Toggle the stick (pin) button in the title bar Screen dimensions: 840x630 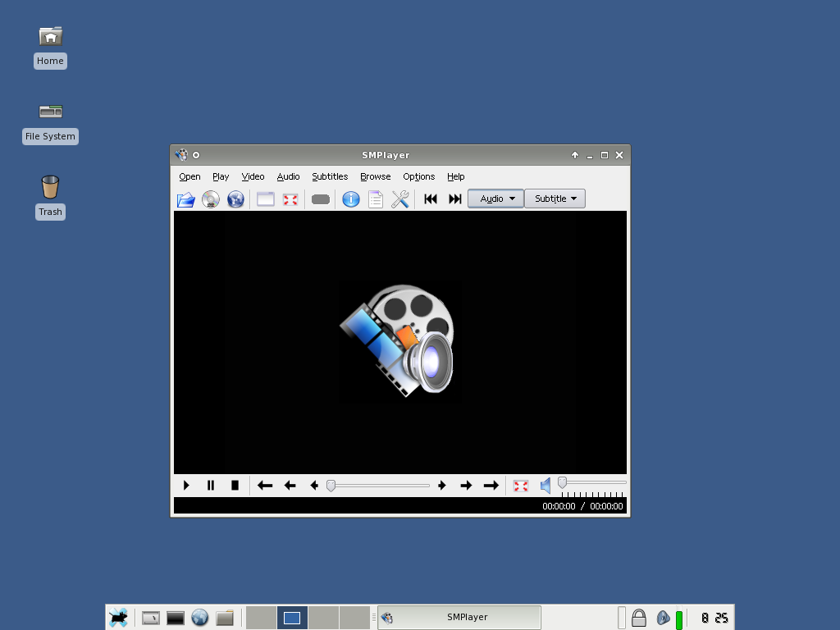tap(196, 155)
